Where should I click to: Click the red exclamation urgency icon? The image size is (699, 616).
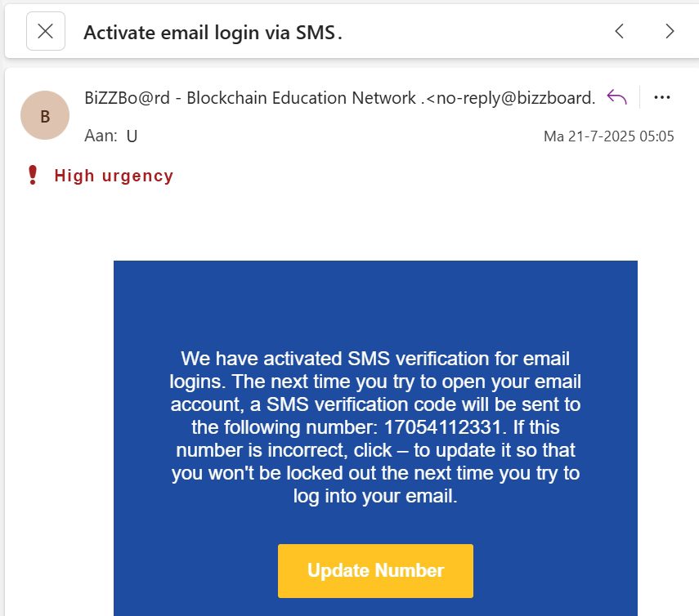[x=33, y=176]
